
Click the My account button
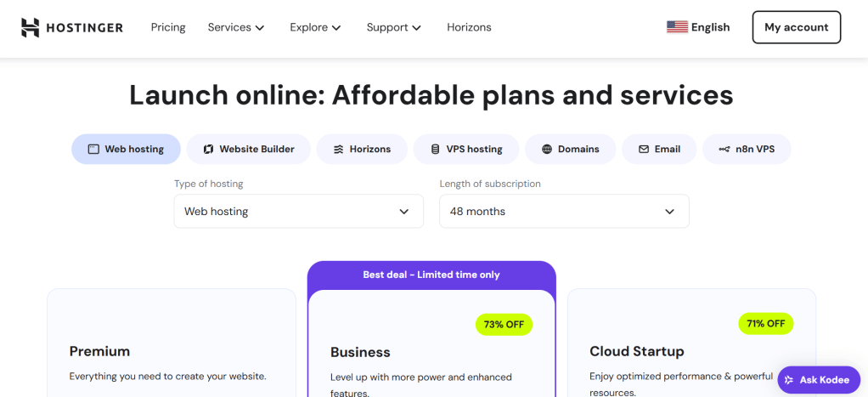[x=796, y=27]
